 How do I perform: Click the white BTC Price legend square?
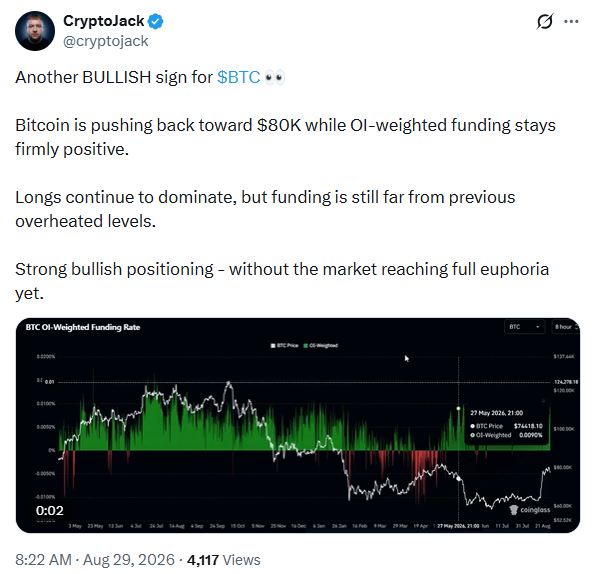pos(273,346)
